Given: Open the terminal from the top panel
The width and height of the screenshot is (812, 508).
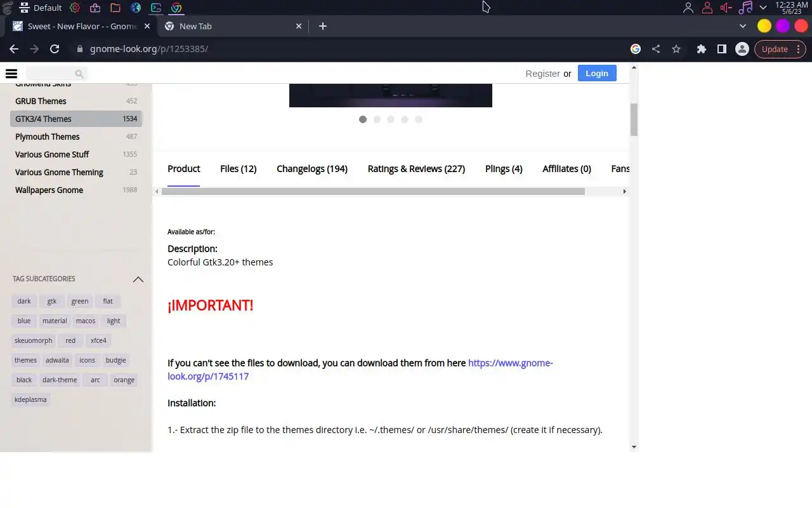Looking at the screenshot, I should (156, 8).
